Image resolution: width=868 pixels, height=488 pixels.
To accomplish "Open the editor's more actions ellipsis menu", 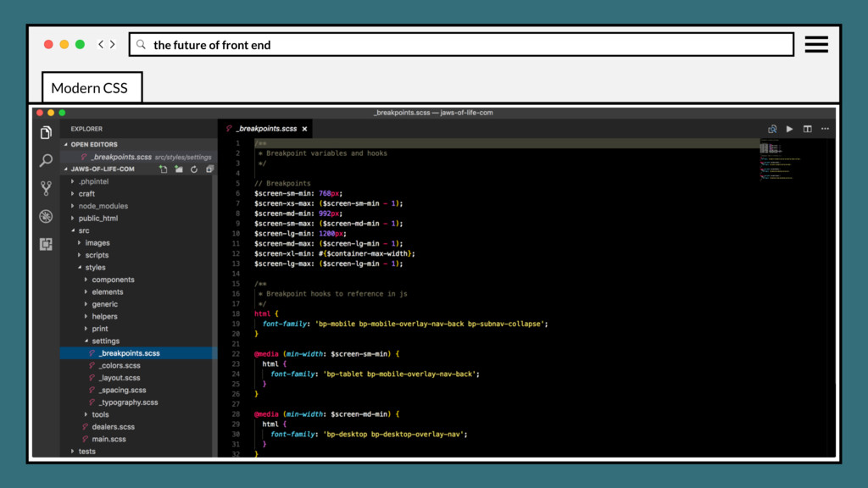I will (x=825, y=129).
